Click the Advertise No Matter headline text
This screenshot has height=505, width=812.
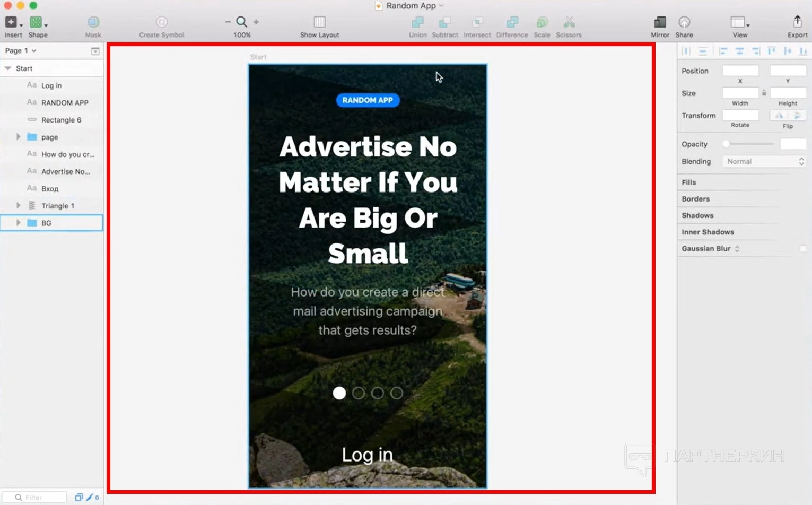pyautogui.click(x=368, y=200)
